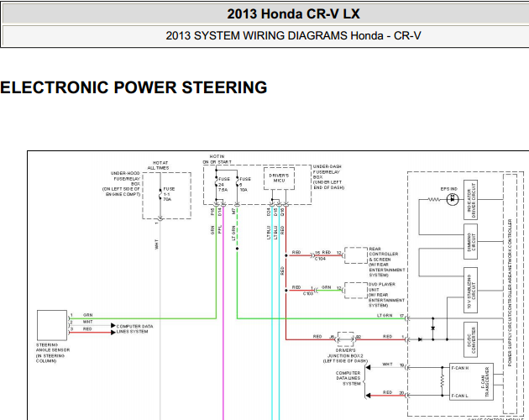Click the "D24" connector pin label

(x=269, y=212)
